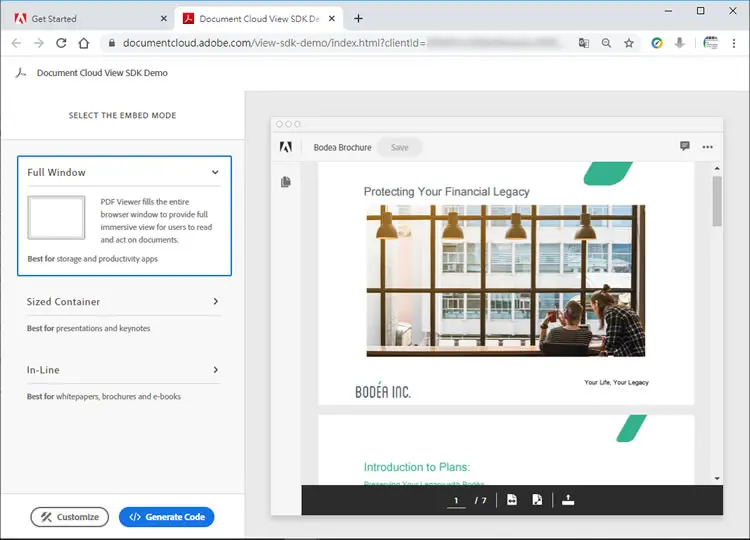The width and height of the screenshot is (750, 540).
Task: Click the fit-to-width icon in bottom bar
Action: (512, 500)
